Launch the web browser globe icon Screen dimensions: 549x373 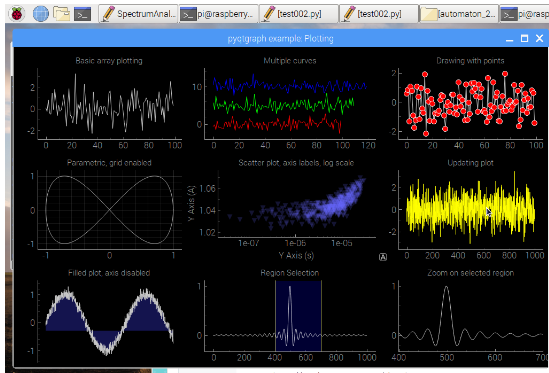pos(41,14)
